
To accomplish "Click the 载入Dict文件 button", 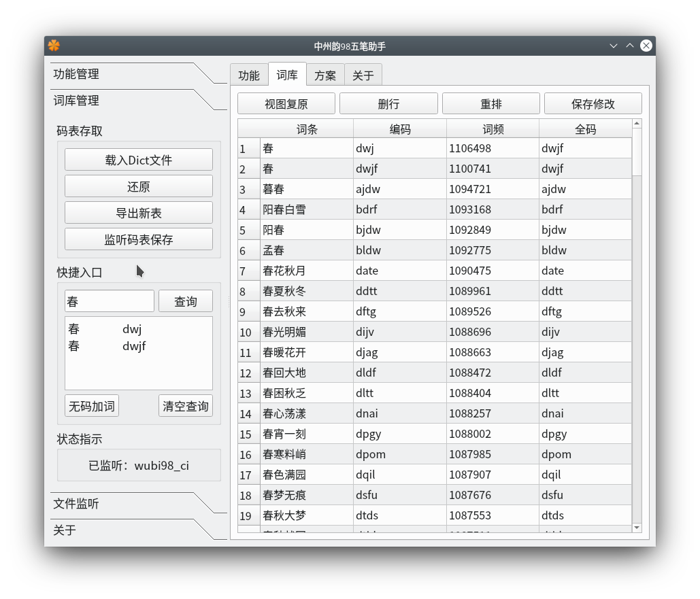I will click(138, 159).
